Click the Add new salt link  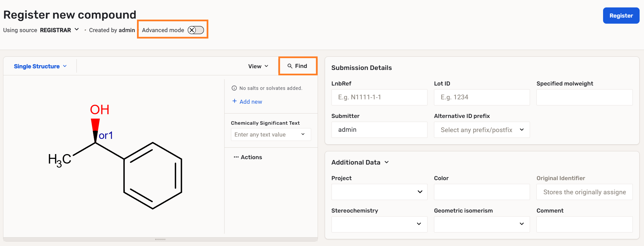pos(251,102)
